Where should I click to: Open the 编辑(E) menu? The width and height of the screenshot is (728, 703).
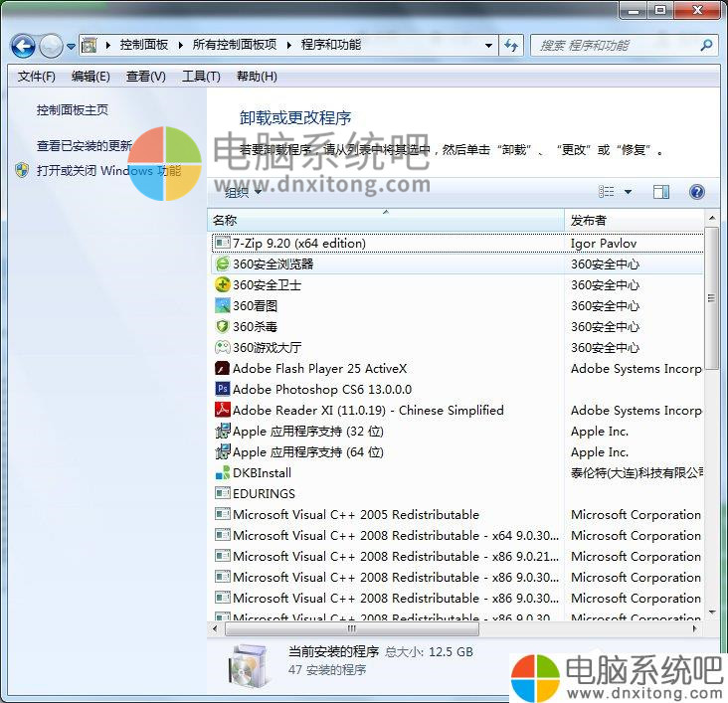point(91,77)
